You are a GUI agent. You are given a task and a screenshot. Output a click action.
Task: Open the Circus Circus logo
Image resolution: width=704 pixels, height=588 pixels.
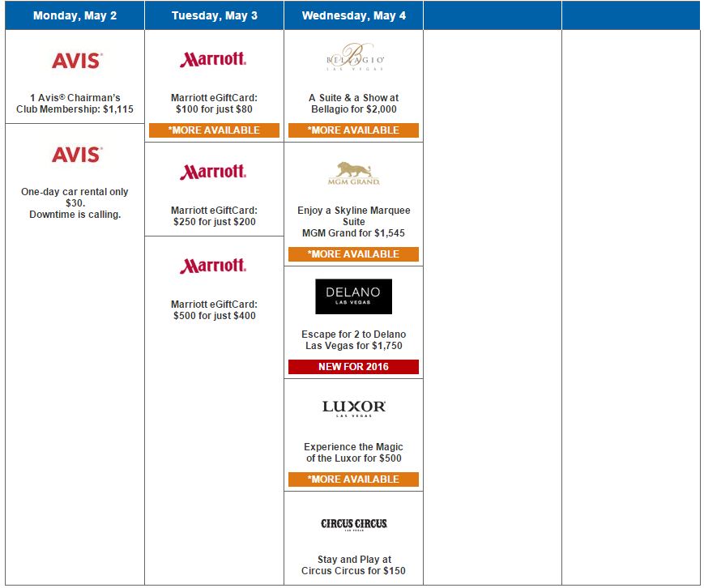coord(353,524)
